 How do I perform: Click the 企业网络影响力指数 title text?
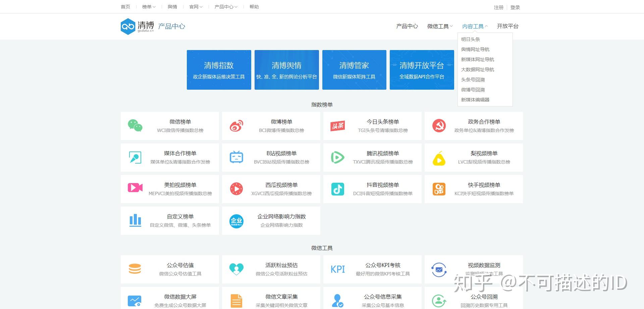(x=281, y=216)
